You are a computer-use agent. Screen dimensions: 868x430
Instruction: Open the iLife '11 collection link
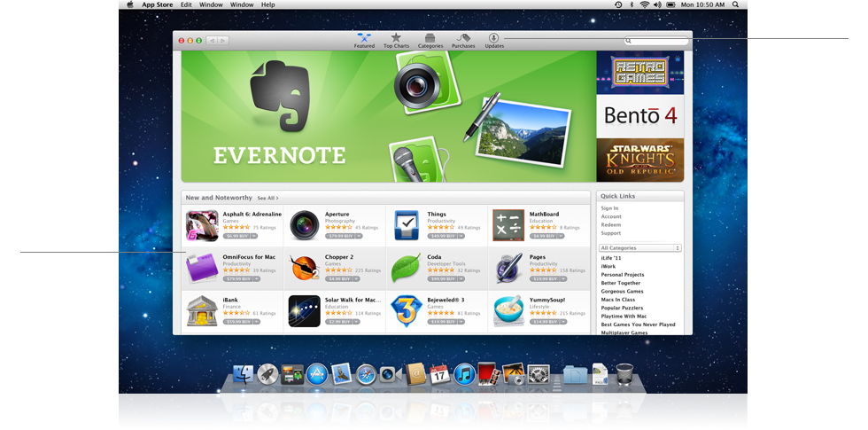click(x=612, y=258)
